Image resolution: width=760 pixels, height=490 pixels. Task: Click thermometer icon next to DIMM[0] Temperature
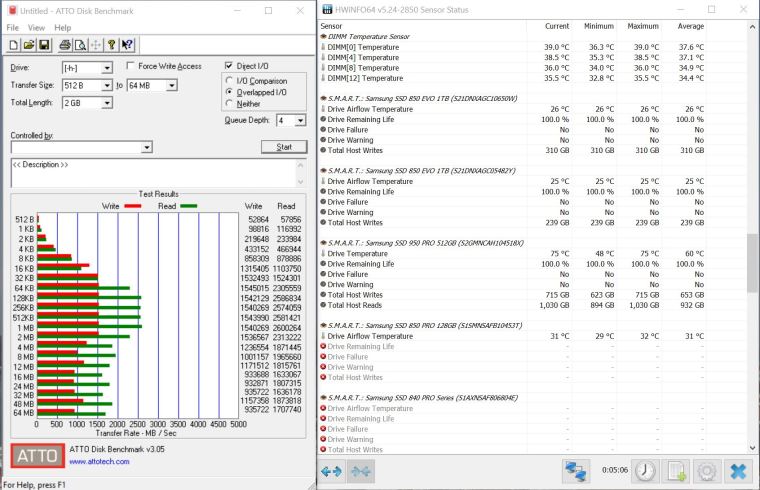323,47
